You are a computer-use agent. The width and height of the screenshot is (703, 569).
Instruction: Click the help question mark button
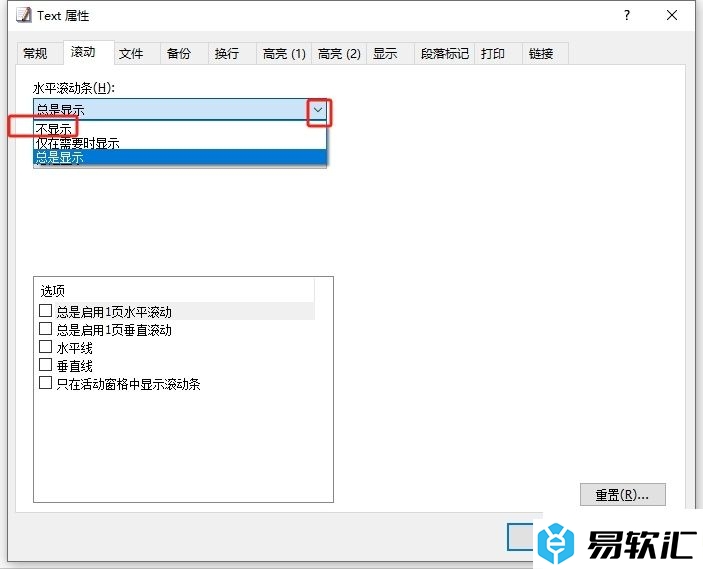coord(627,16)
